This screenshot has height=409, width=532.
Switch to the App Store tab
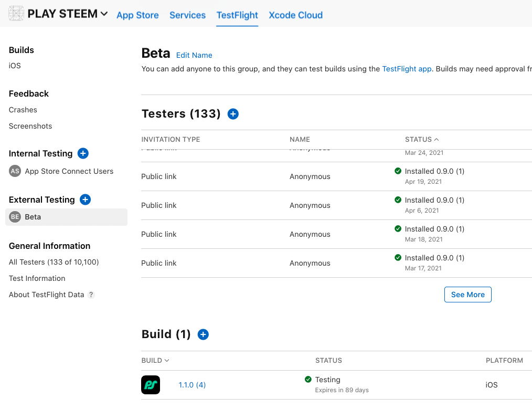pyautogui.click(x=137, y=15)
